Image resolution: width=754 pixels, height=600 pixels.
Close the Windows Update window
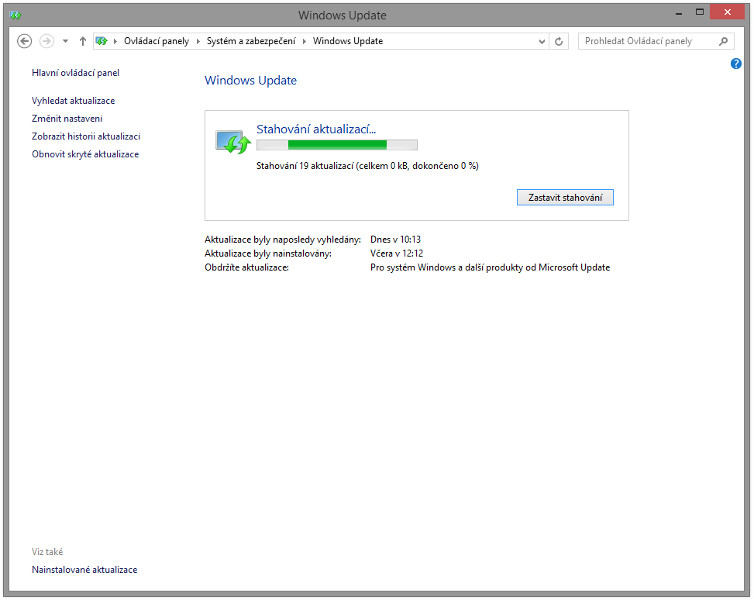pos(727,12)
